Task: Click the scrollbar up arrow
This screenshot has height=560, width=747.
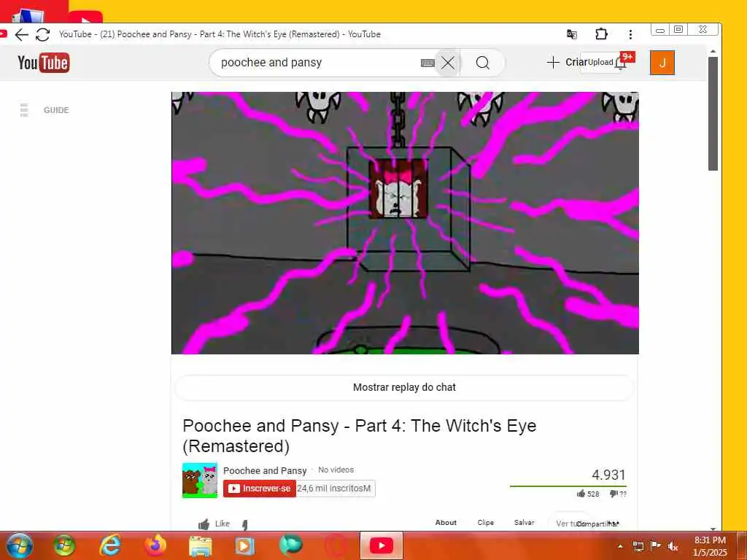Action: click(713, 51)
